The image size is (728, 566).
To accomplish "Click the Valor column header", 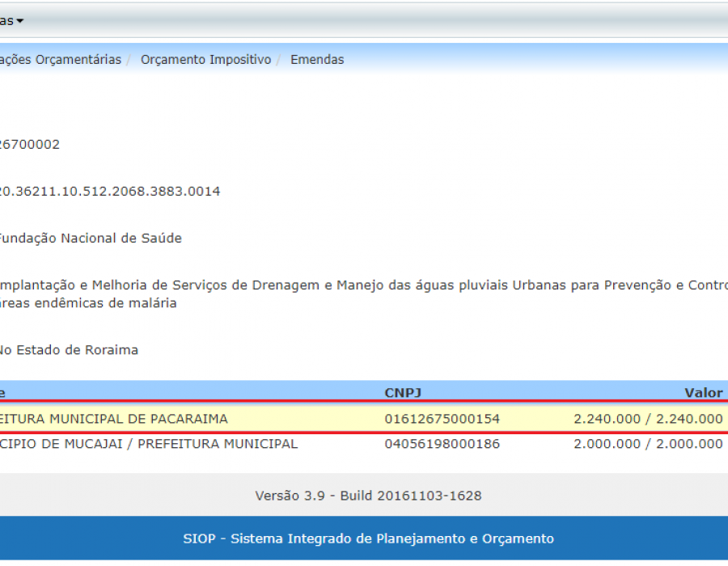I will (704, 393).
